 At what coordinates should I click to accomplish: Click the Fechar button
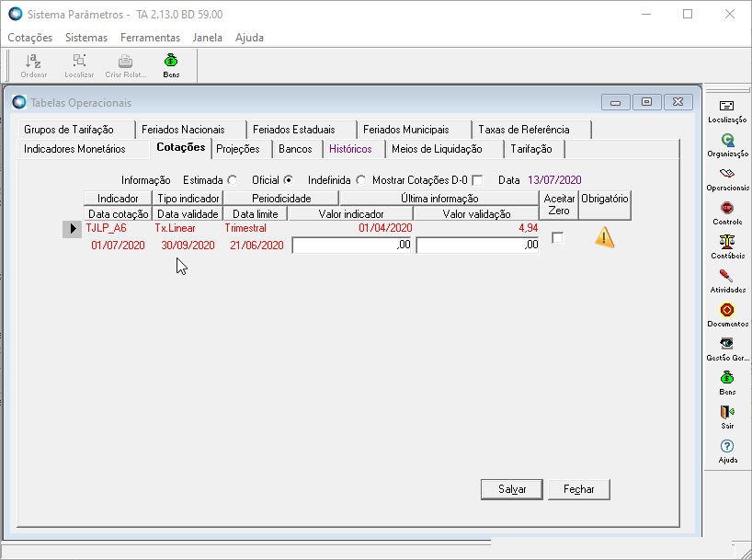coord(579,489)
